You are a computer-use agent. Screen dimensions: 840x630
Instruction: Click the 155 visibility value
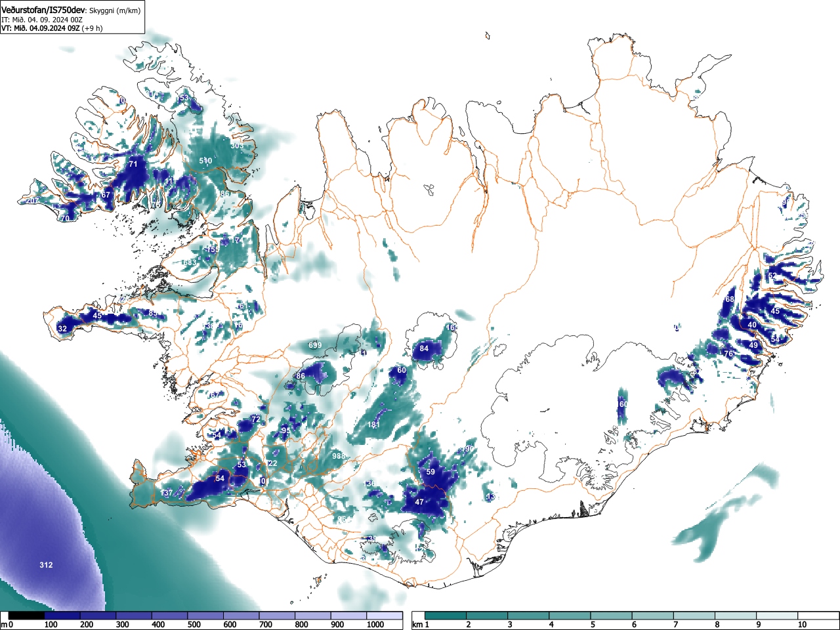pos(213,250)
